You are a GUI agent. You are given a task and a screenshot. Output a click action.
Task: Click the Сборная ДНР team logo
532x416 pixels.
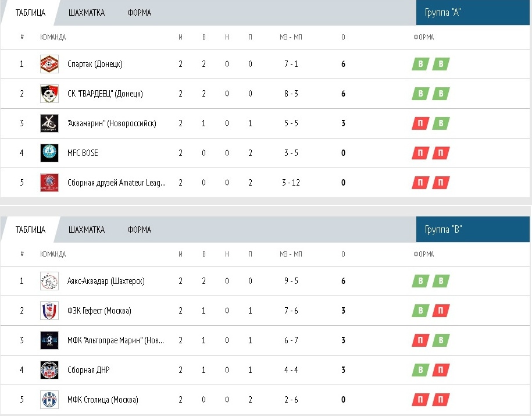point(49,370)
